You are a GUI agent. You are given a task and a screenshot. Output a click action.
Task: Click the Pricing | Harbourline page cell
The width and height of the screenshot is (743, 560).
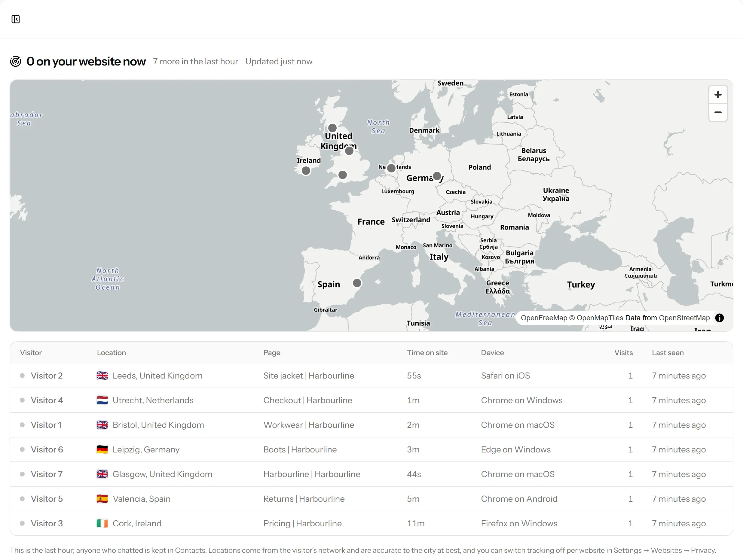point(302,523)
